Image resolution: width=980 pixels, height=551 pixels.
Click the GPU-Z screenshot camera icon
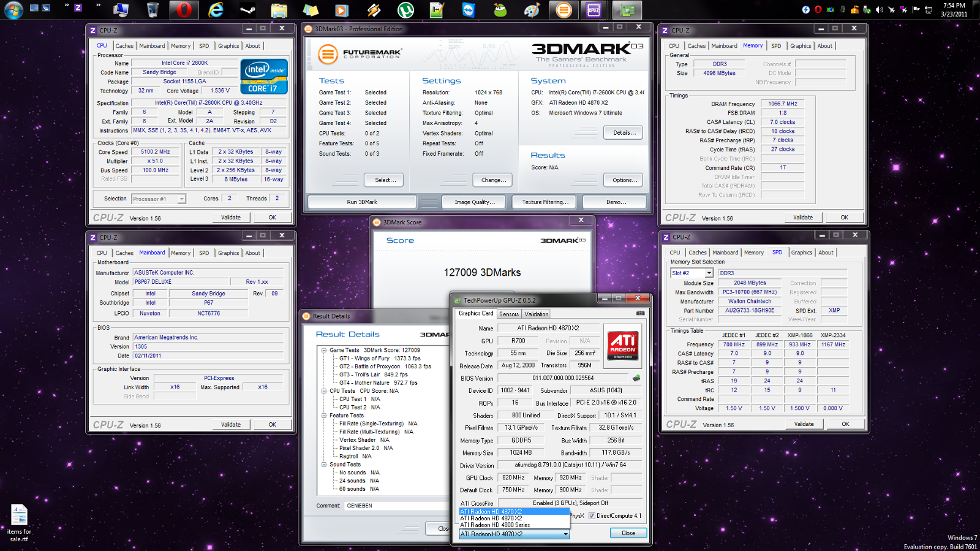point(640,313)
